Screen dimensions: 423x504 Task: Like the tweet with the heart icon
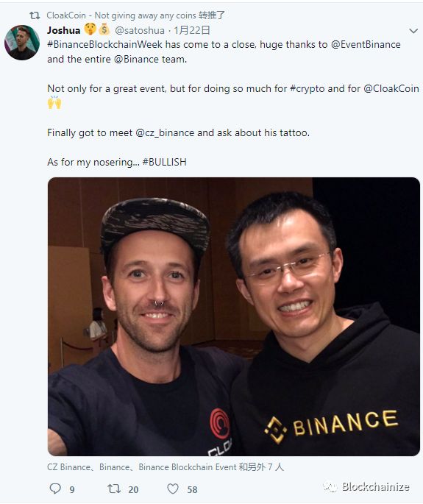(173, 489)
